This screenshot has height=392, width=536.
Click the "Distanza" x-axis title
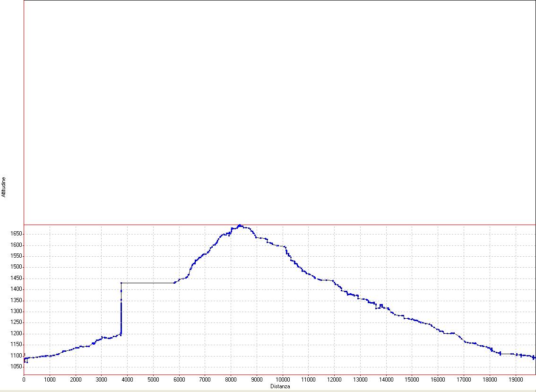click(x=280, y=386)
